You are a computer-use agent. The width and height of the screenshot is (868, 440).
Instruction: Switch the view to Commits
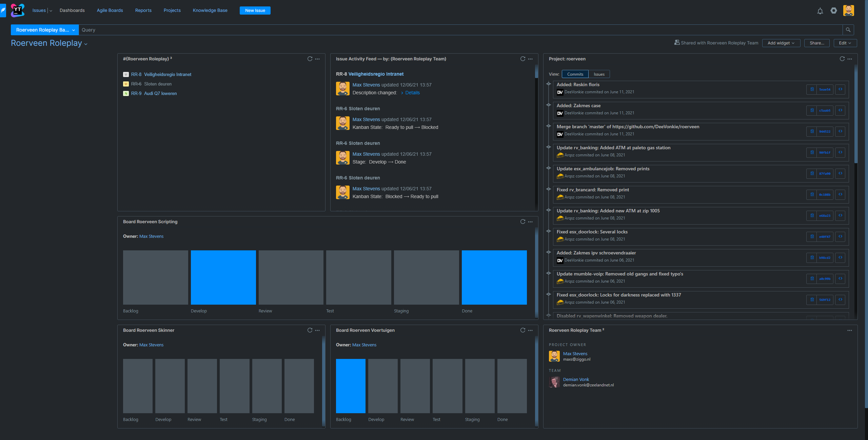click(575, 74)
